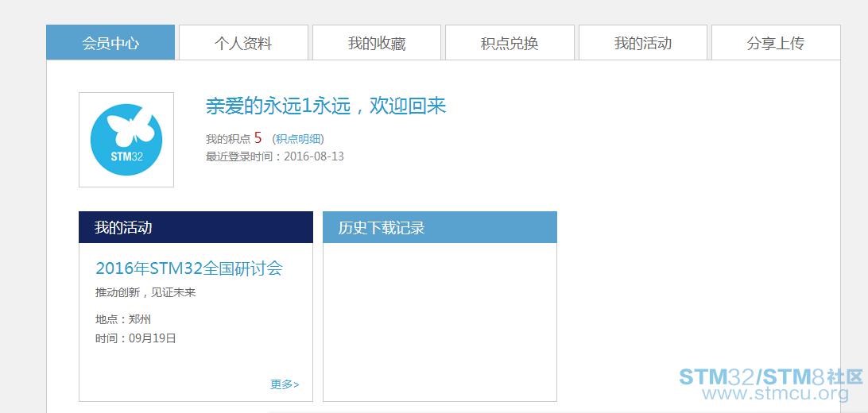Click the 推动创新，见证未来 slogan text

145,292
